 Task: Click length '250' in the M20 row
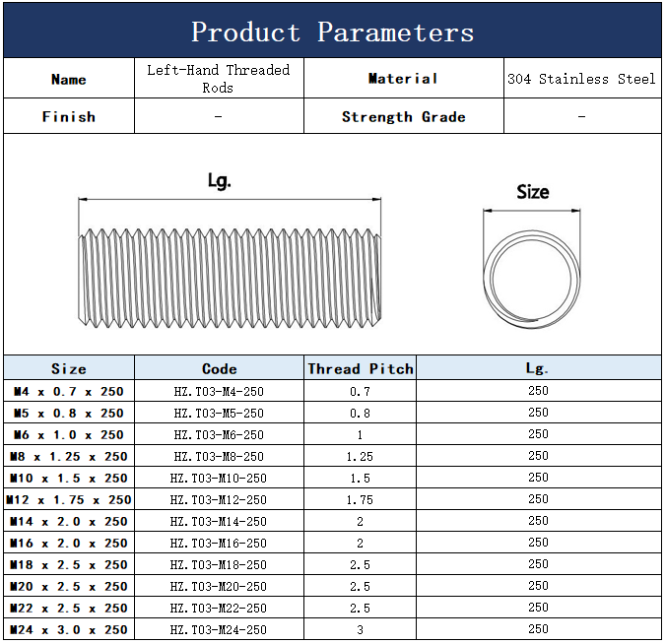539,586
